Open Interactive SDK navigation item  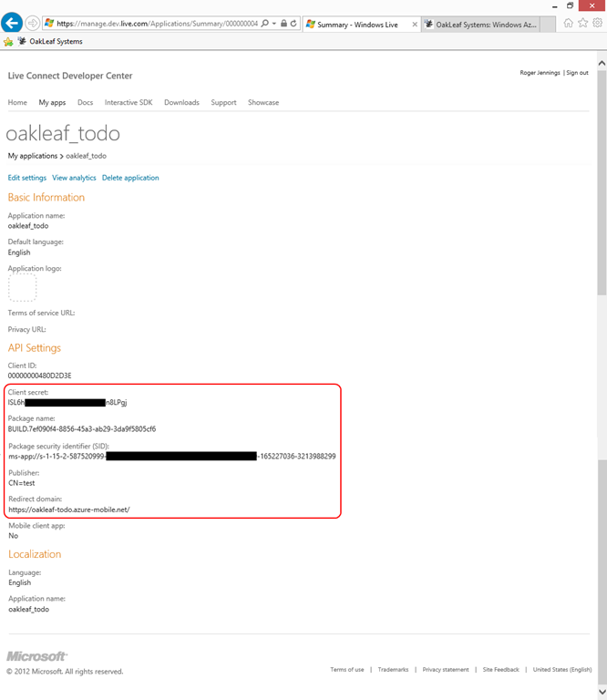point(129,102)
